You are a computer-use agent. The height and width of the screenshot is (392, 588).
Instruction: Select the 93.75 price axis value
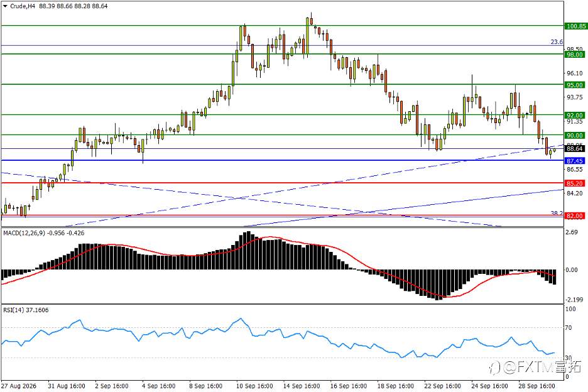tap(575, 97)
